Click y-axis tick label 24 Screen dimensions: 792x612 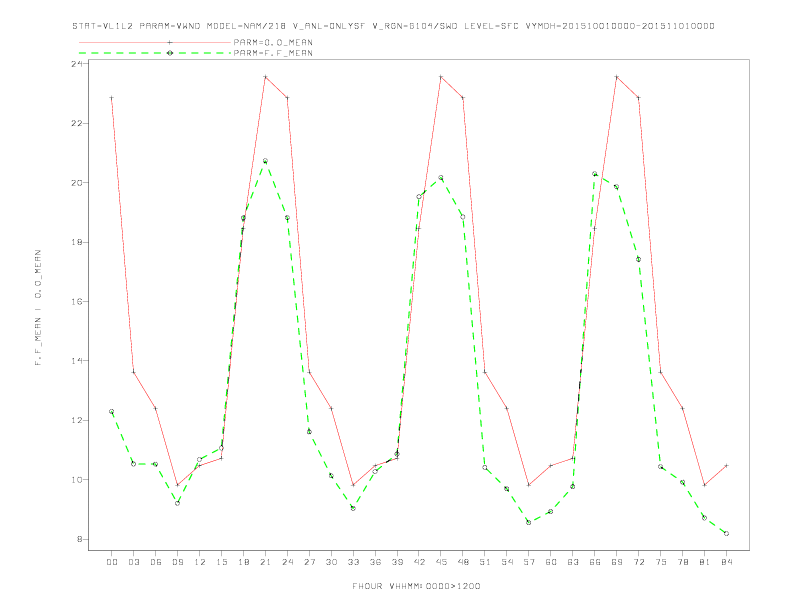(77, 64)
